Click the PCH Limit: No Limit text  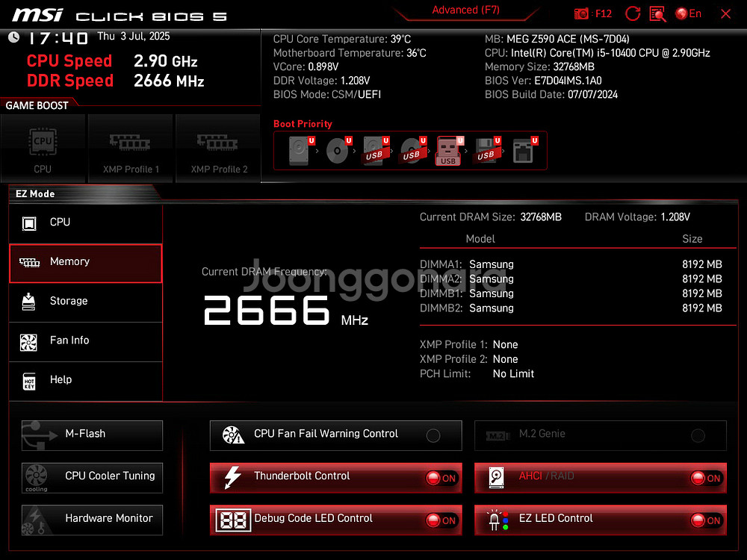(x=477, y=374)
